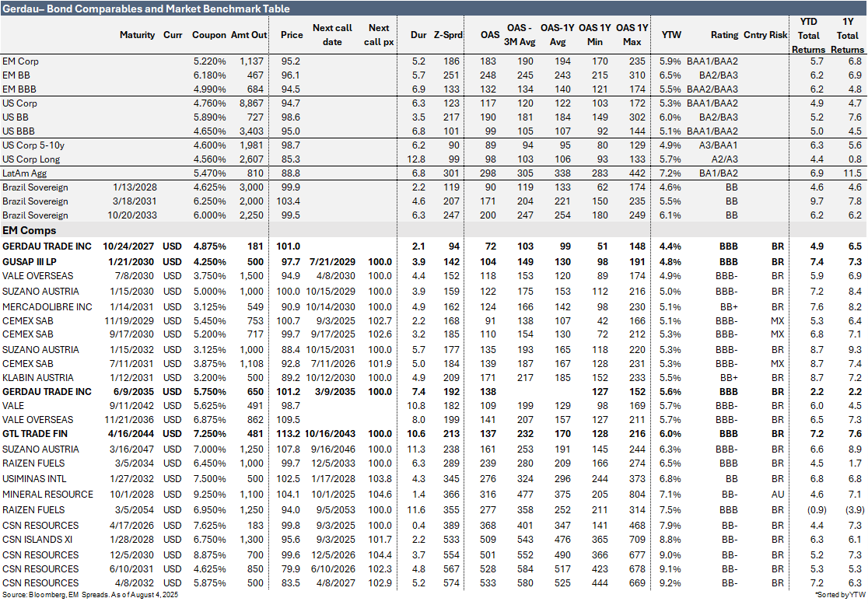This screenshot has height=605, width=868.
Task: Select the '*Sorted by YTW' footnote
Action: pyautogui.click(x=840, y=595)
